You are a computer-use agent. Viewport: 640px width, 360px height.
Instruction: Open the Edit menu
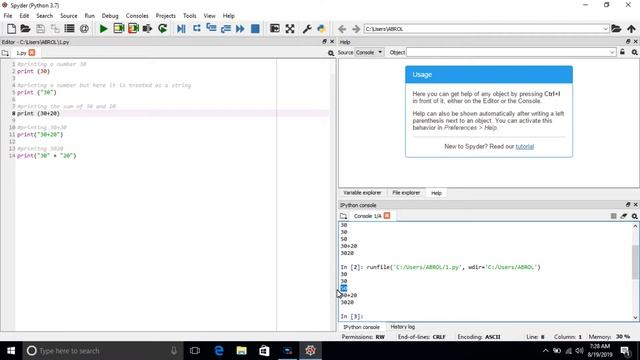point(24,16)
